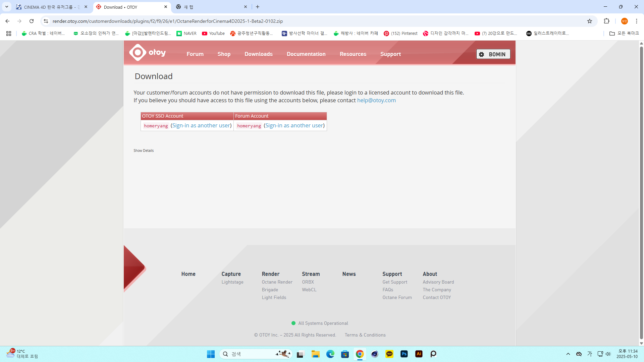Viewport: 644px width, 362px height.
Task: Open the volume control tray icon
Action: tap(608, 354)
